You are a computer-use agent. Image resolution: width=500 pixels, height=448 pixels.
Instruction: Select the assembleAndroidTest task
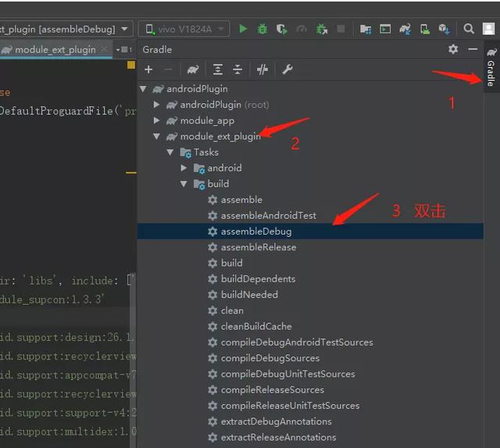(268, 216)
